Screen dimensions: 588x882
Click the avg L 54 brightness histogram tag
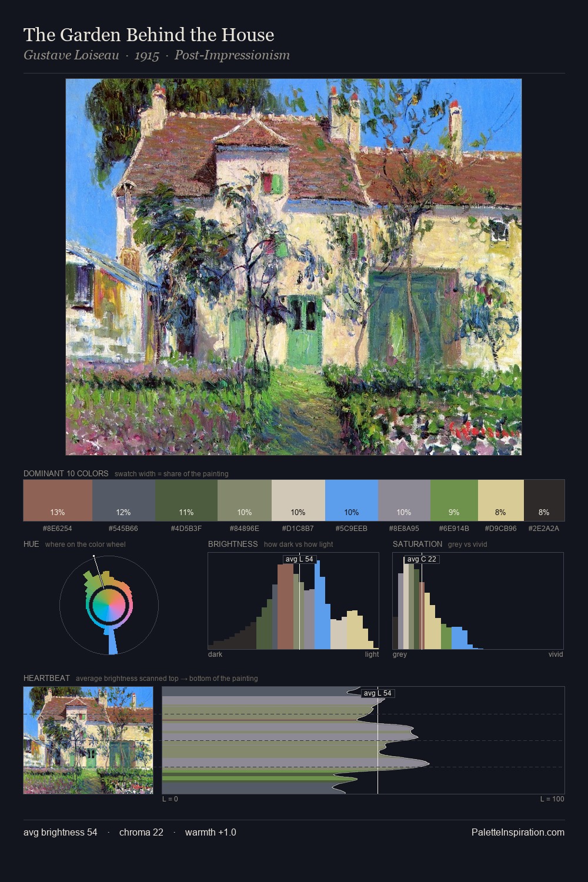click(299, 559)
